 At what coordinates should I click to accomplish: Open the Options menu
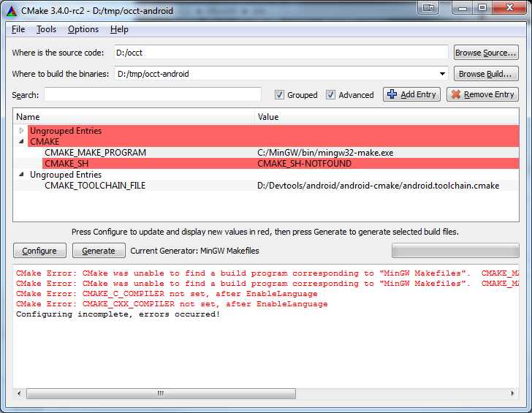click(x=83, y=29)
